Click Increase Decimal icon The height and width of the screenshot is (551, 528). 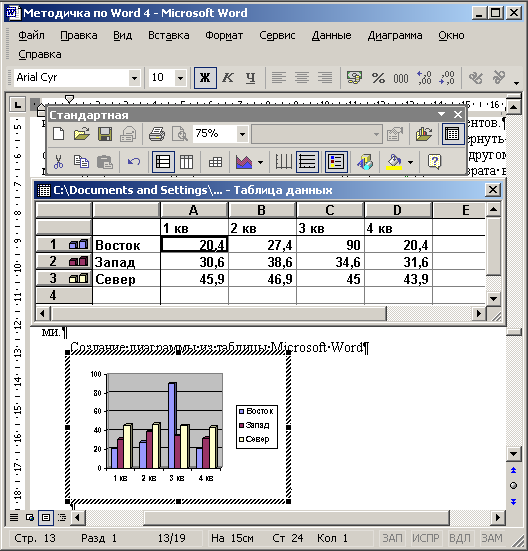[x=424, y=78]
